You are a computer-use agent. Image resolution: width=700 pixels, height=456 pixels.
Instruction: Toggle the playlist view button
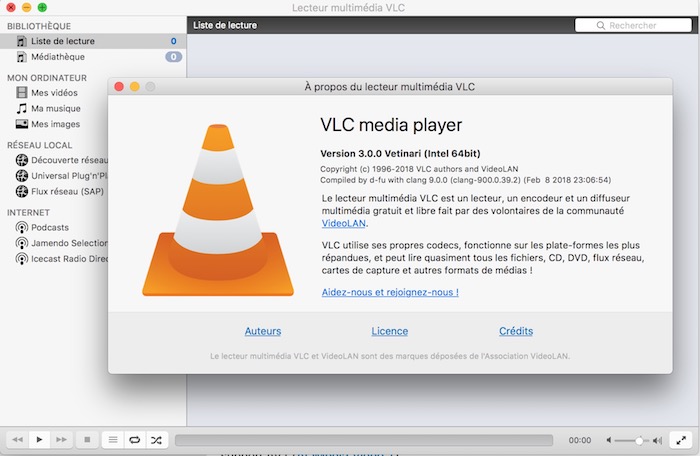point(113,440)
